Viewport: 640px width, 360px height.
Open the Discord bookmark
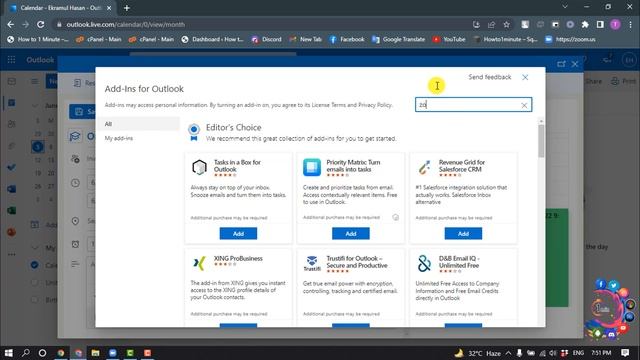(x=267, y=39)
